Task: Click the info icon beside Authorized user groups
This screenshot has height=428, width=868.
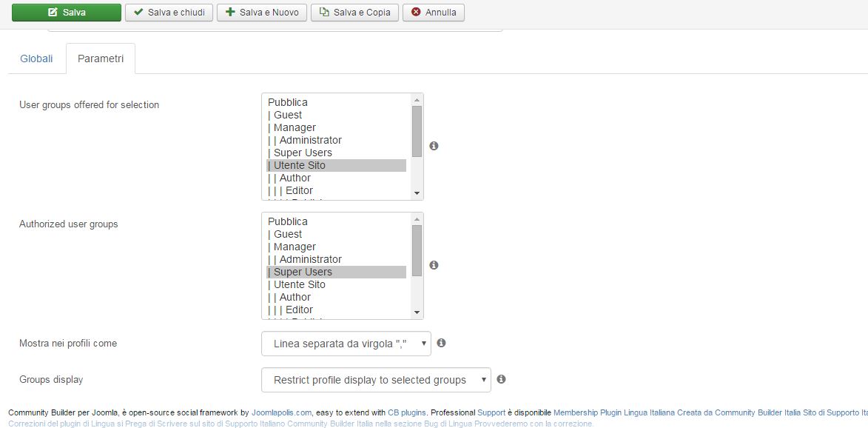Action: point(434,265)
